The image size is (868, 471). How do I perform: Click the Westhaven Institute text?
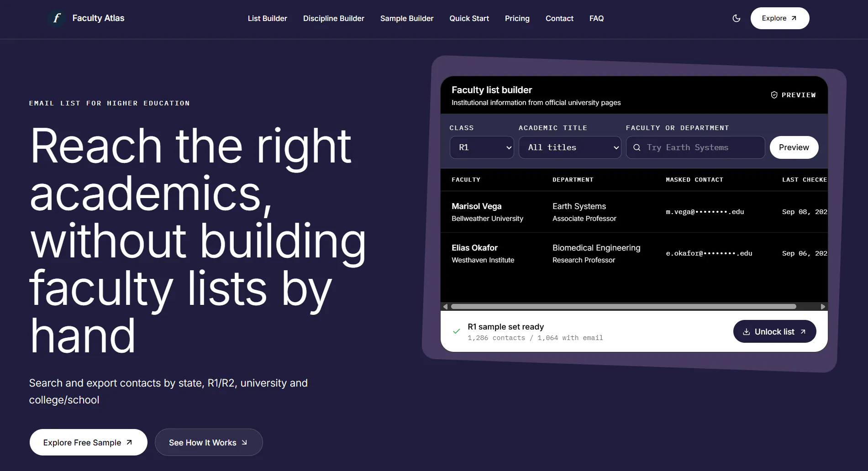483,260
